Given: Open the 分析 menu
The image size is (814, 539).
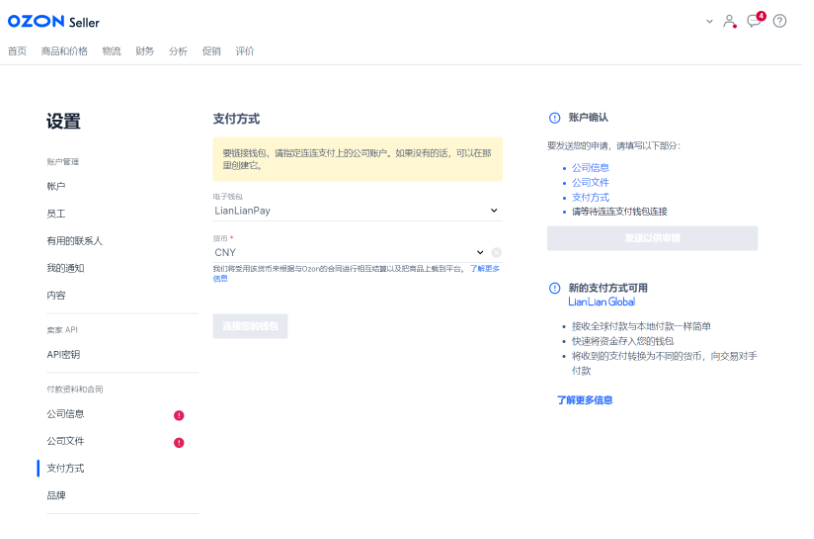Looking at the screenshot, I should 178,51.
